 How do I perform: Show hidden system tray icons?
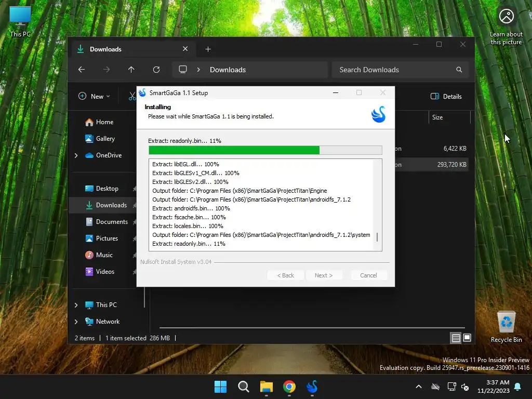point(419,387)
